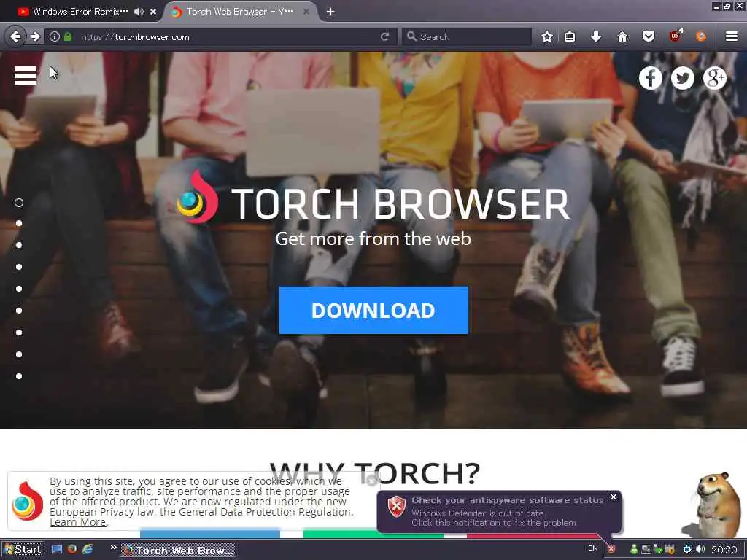Switch to the Windows Error Remix tab

[x=80, y=12]
